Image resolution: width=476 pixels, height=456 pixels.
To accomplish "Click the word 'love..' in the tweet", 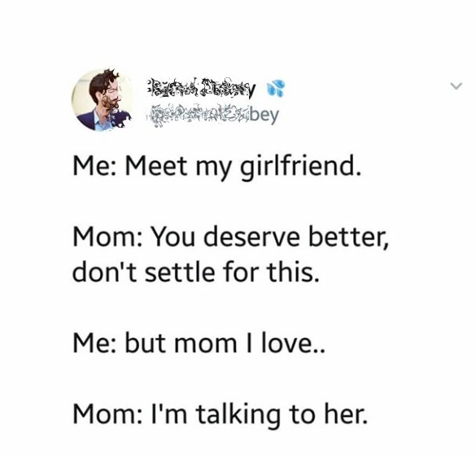I will coord(293,342).
